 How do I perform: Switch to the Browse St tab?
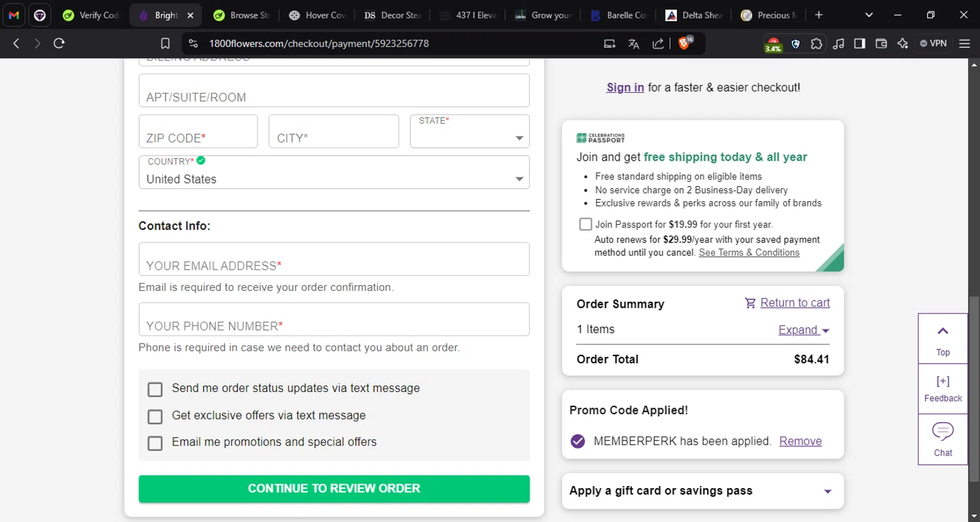(242, 15)
